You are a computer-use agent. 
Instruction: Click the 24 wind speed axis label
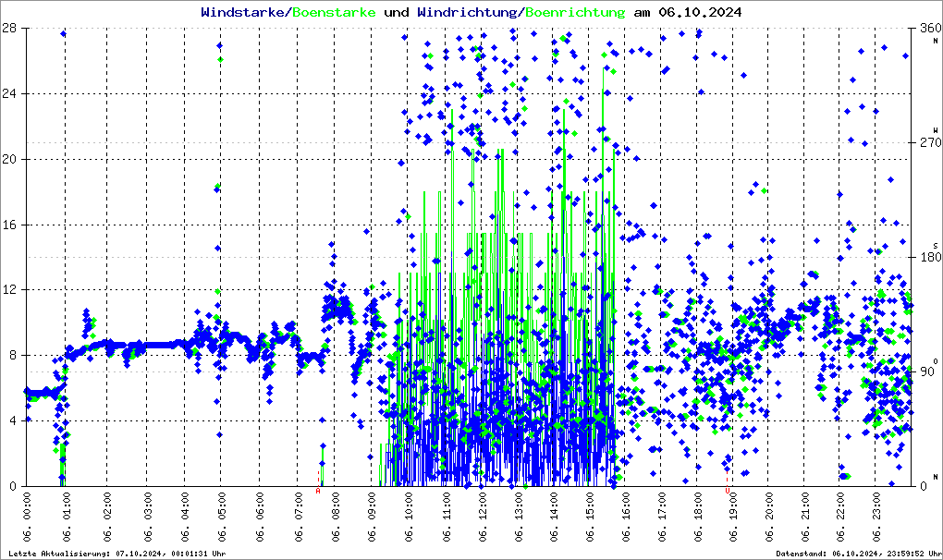[x=9, y=93]
